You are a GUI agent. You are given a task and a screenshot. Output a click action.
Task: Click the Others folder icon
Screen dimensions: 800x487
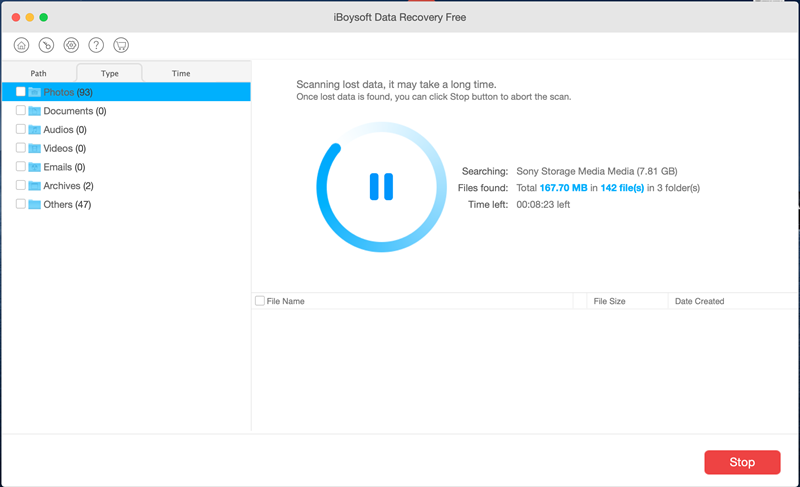coord(34,204)
